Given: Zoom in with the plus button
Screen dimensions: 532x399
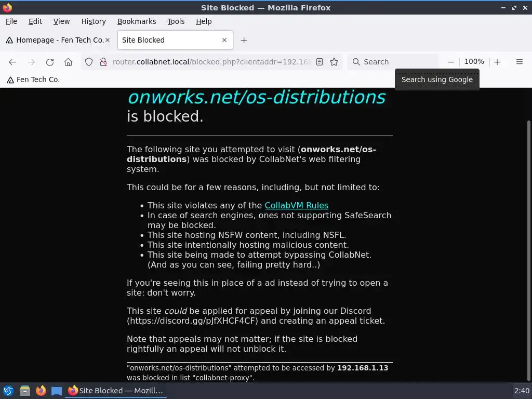Looking at the screenshot, I should [497, 62].
